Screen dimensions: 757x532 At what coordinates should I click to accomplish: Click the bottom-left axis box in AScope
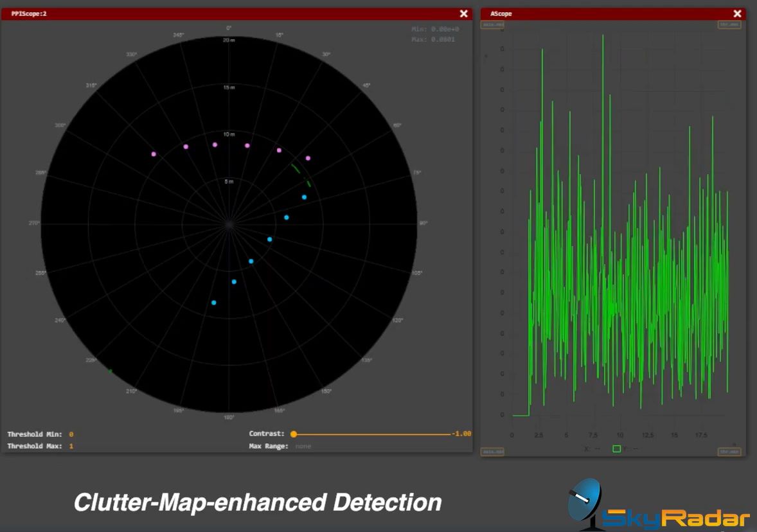point(492,452)
